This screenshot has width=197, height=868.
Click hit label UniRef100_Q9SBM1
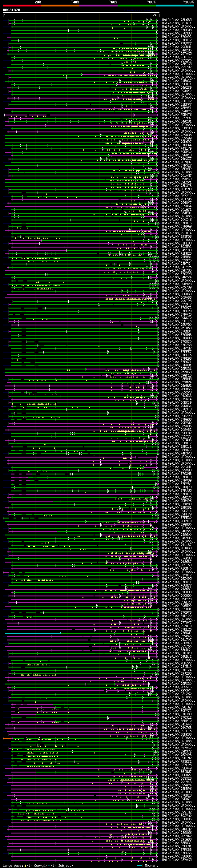177,47
